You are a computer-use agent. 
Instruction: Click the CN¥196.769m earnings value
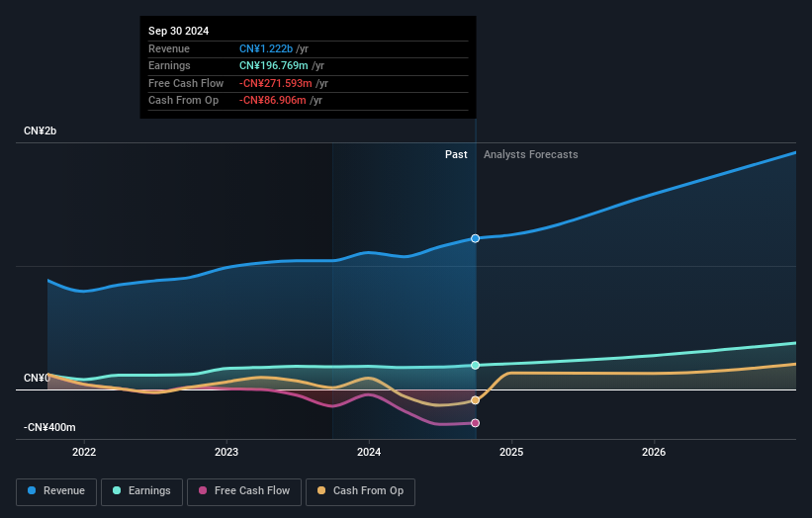coord(273,65)
